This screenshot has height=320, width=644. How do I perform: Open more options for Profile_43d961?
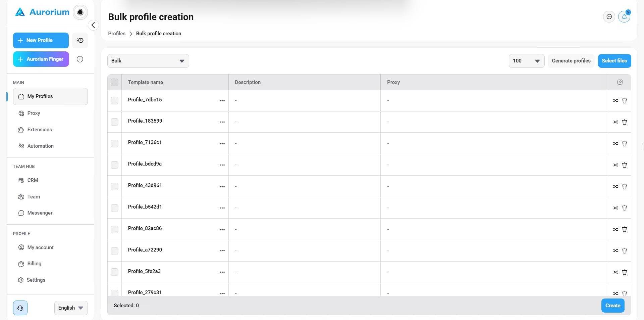pos(222,186)
